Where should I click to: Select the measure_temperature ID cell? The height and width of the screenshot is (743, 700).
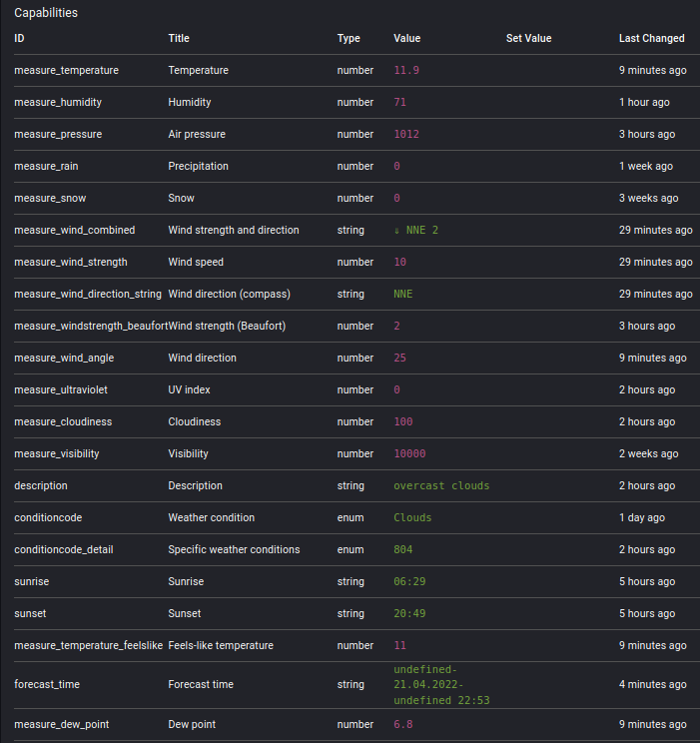[66, 70]
